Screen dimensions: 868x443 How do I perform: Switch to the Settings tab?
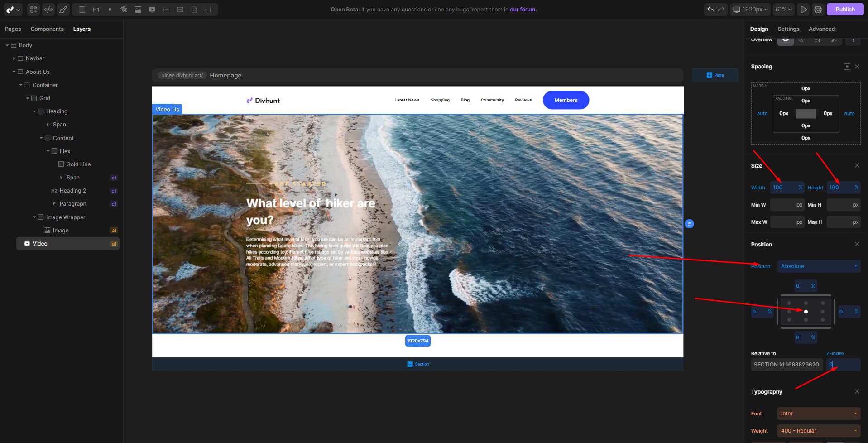[788, 29]
